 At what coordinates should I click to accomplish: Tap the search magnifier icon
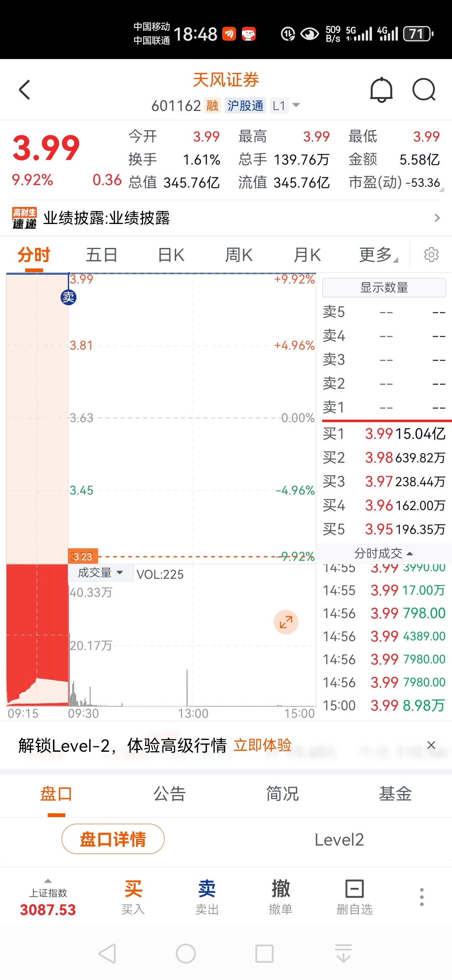click(424, 90)
